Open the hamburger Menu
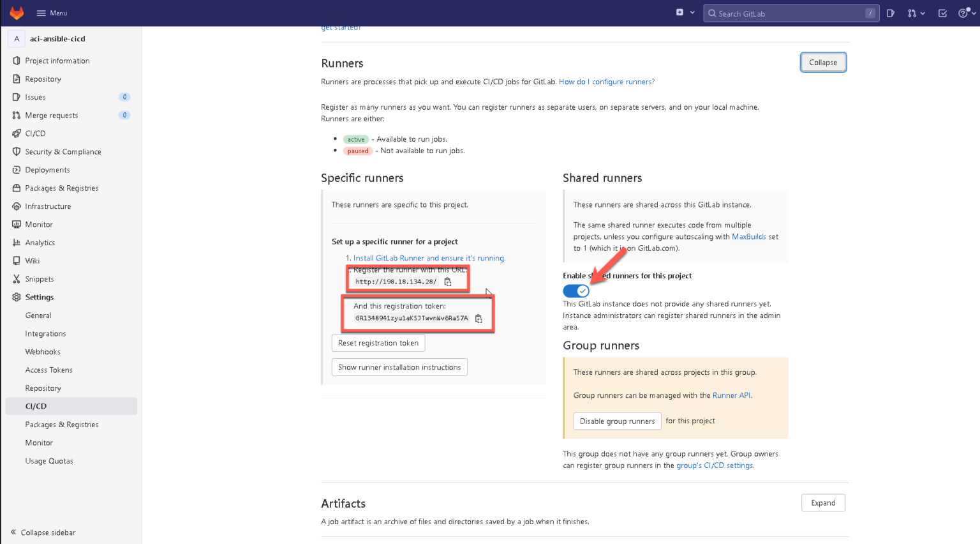This screenshot has width=980, height=544. point(52,13)
